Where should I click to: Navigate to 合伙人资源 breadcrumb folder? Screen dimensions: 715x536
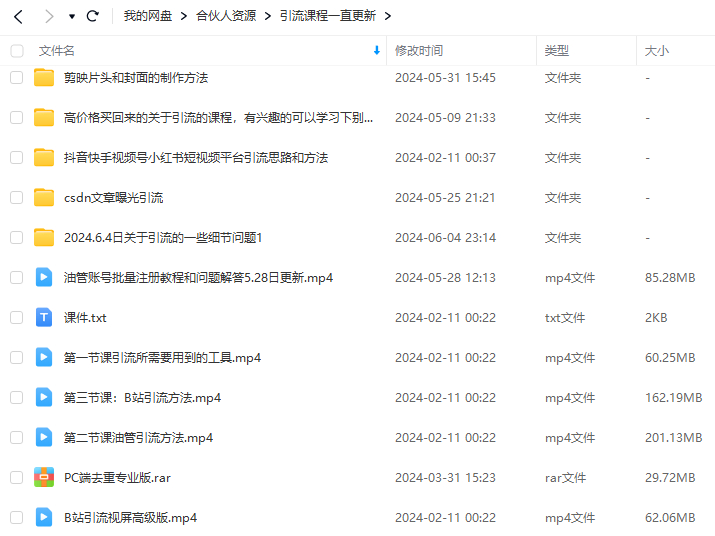coord(225,16)
